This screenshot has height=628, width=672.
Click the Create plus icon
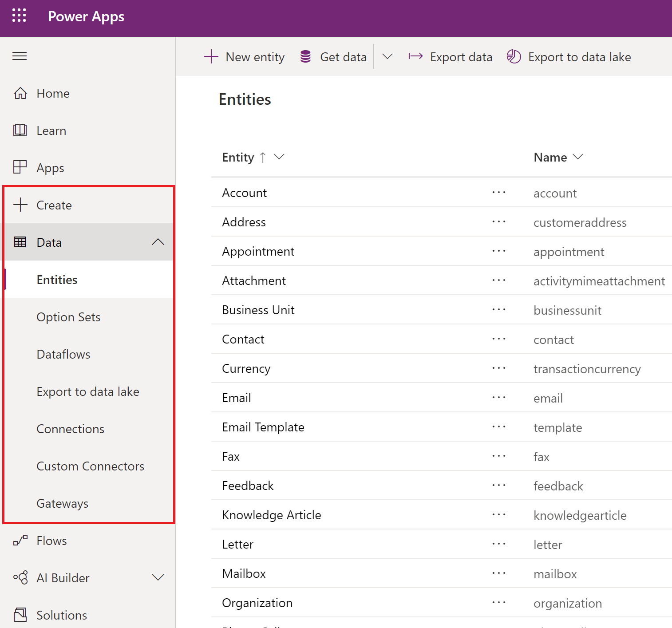pos(20,205)
